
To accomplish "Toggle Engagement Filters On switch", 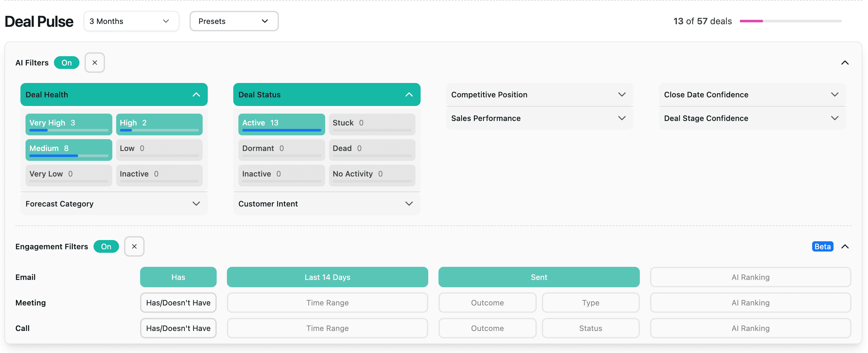I will pos(106,246).
